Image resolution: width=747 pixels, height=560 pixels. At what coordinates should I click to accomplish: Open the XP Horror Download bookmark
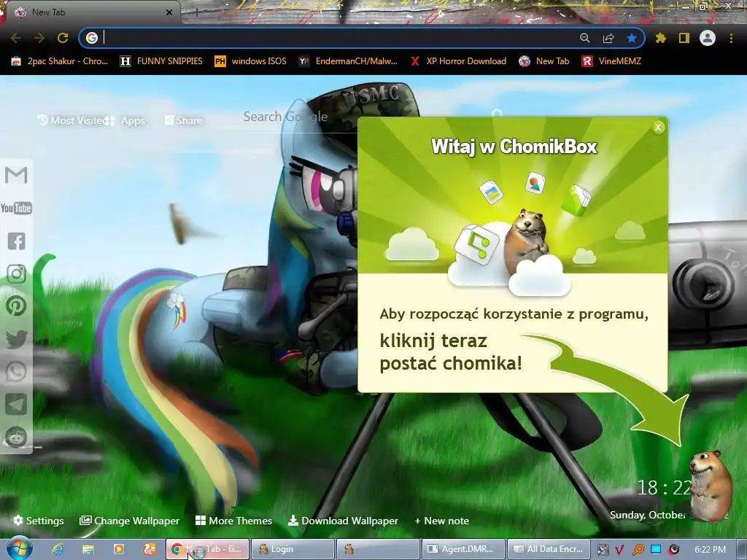point(458,61)
